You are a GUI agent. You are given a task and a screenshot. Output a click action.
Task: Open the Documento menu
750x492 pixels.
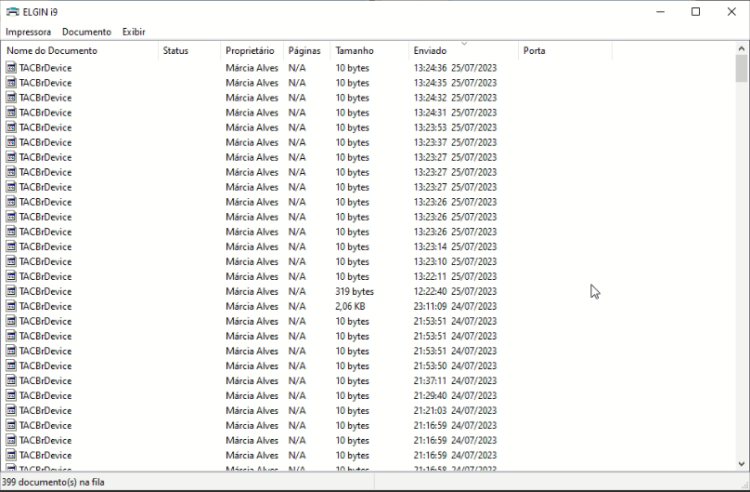(87, 32)
